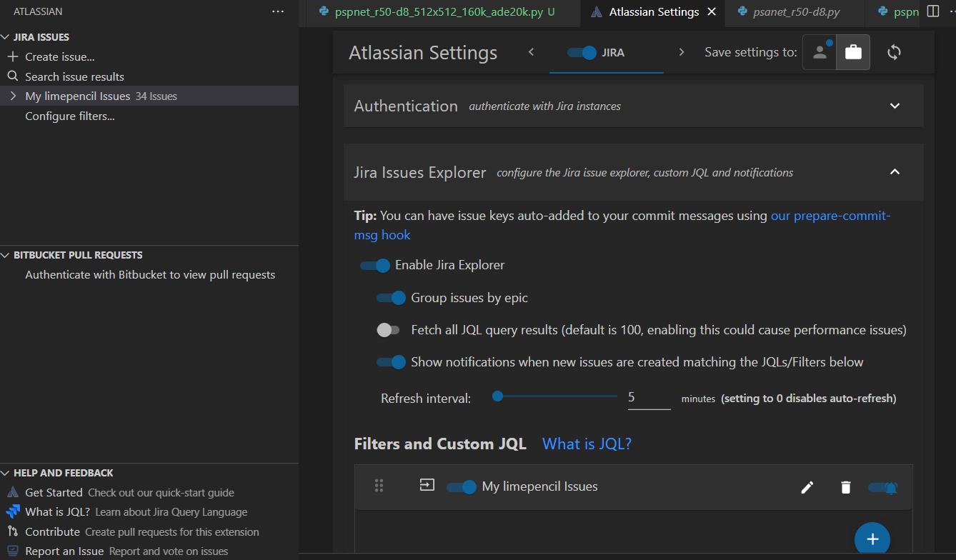The height and width of the screenshot is (560, 956).
Task: Click the Atlassian icon beside Get Started
Action: click(12, 492)
